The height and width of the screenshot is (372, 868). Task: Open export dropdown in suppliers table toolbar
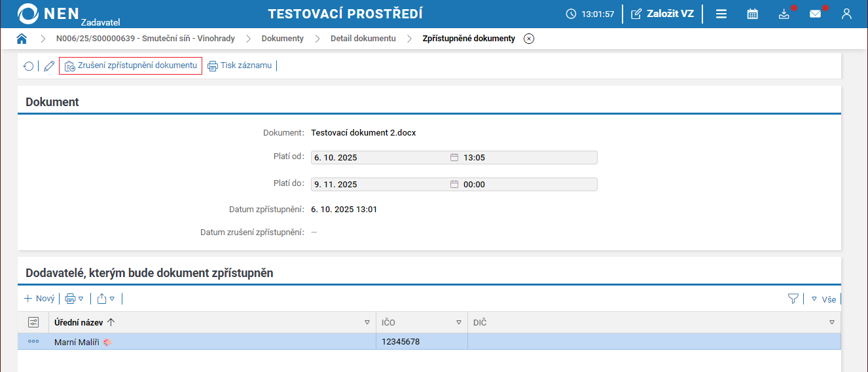(x=106, y=299)
